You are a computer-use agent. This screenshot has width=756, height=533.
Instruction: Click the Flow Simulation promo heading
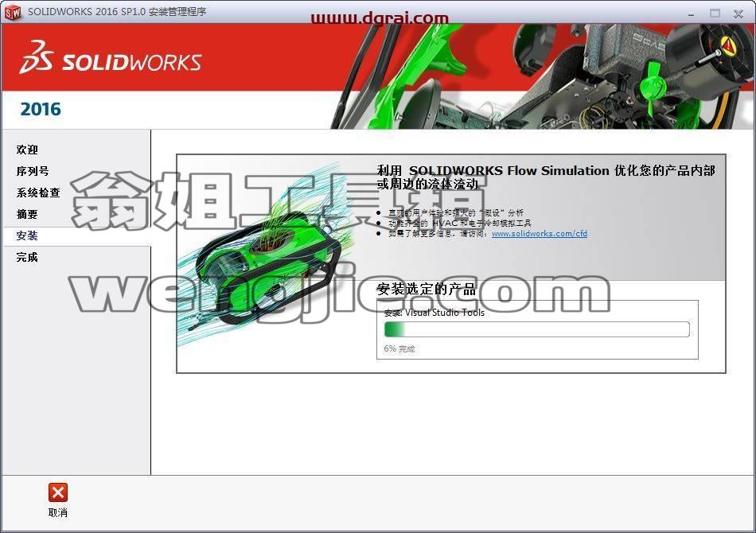tap(545, 177)
